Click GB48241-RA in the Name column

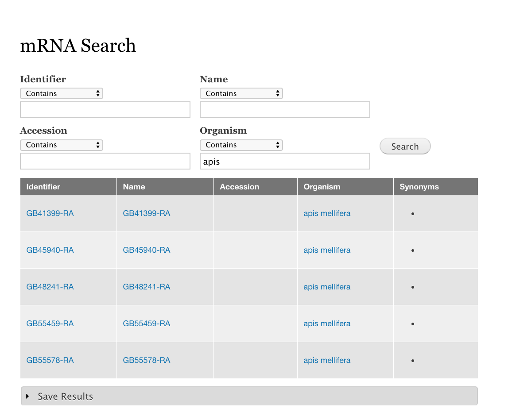tap(147, 287)
